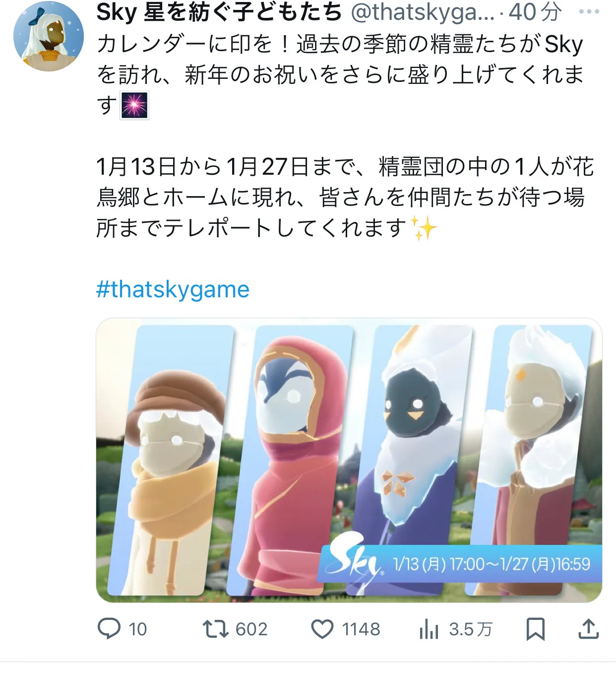
Task: Open the three-dot more options menu
Action: click(589, 12)
